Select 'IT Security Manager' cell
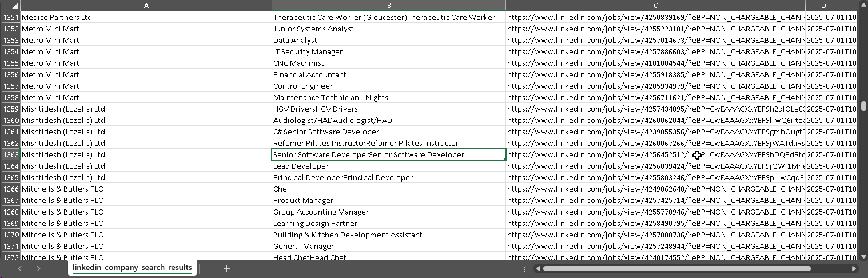This screenshot has width=868, height=278. tap(389, 51)
